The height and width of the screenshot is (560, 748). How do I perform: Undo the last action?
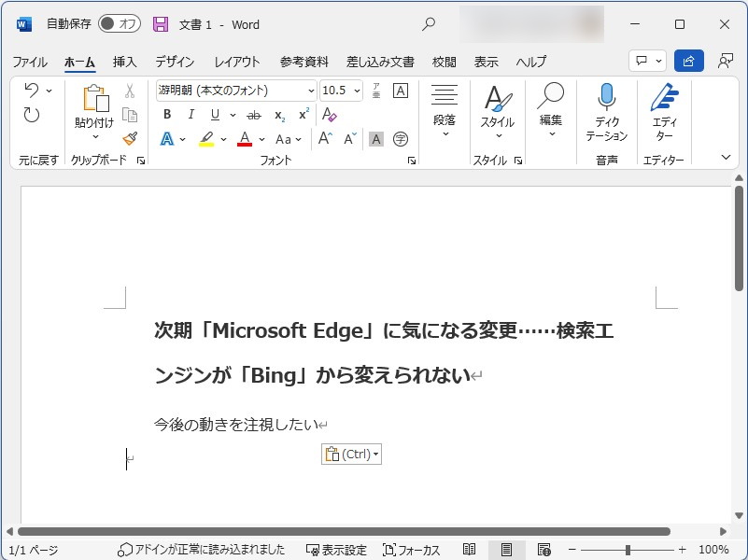[34, 91]
